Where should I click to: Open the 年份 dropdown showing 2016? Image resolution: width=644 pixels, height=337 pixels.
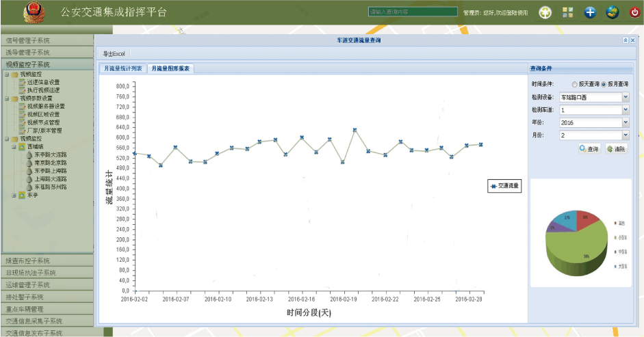click(x=626, y=122)
